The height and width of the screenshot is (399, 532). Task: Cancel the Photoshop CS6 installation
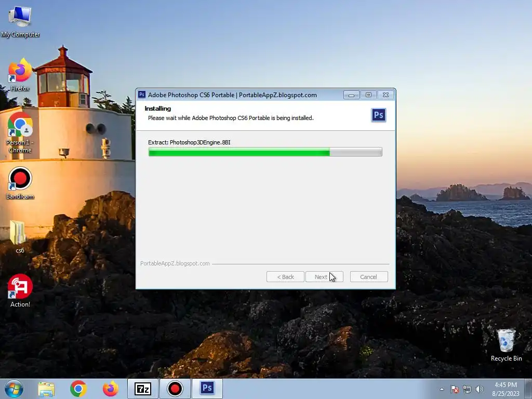coord(369,277)
